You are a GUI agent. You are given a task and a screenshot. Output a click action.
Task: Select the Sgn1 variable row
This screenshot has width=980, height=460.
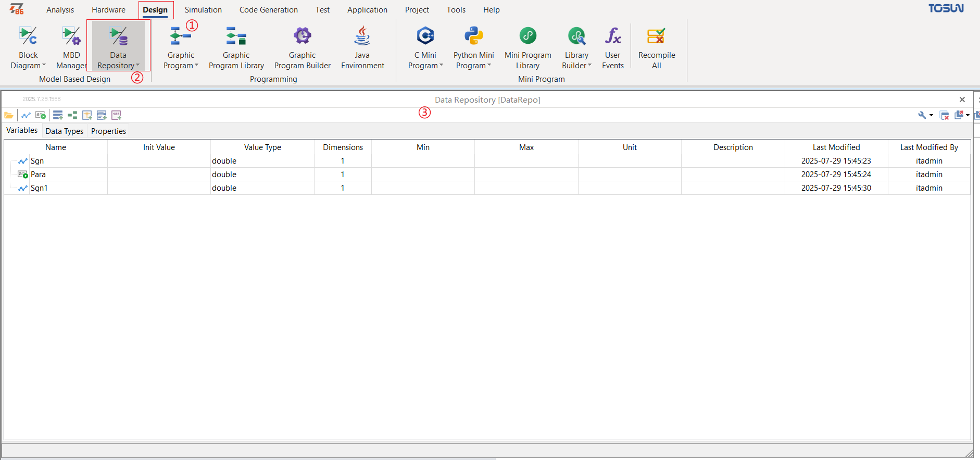coord(487,188)
